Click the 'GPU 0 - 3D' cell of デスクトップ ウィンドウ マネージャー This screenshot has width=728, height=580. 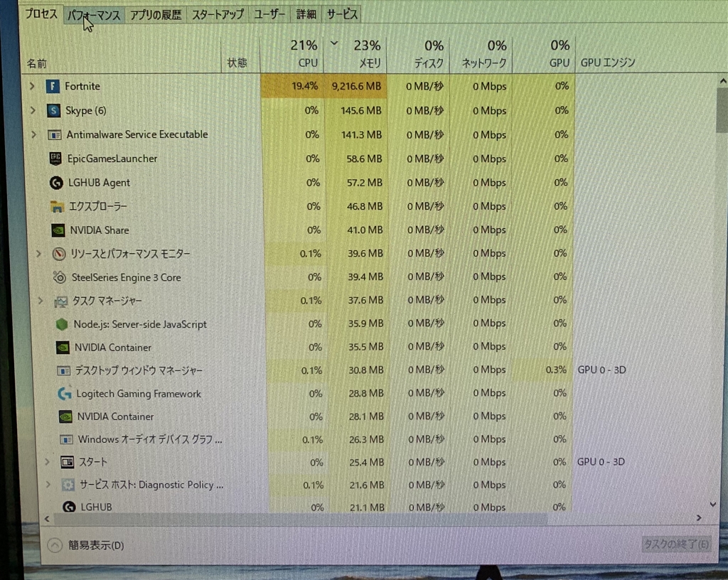tap(601, 370)
